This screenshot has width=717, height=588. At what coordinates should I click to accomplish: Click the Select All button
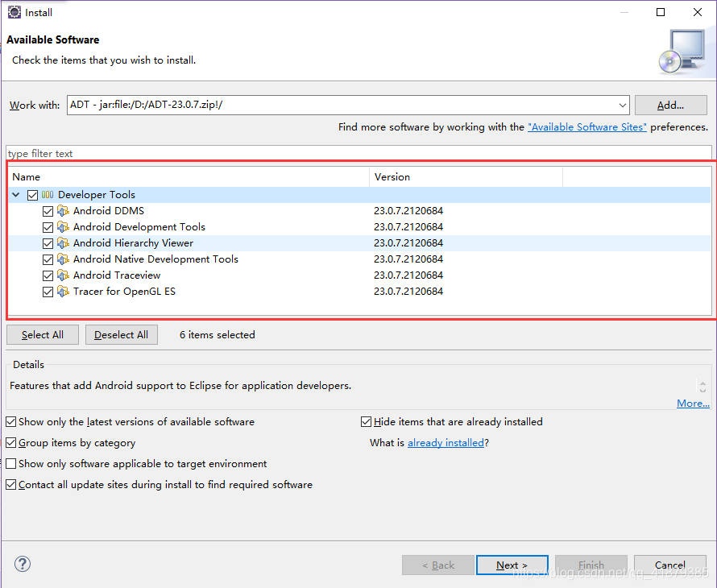tap(43, 335)
